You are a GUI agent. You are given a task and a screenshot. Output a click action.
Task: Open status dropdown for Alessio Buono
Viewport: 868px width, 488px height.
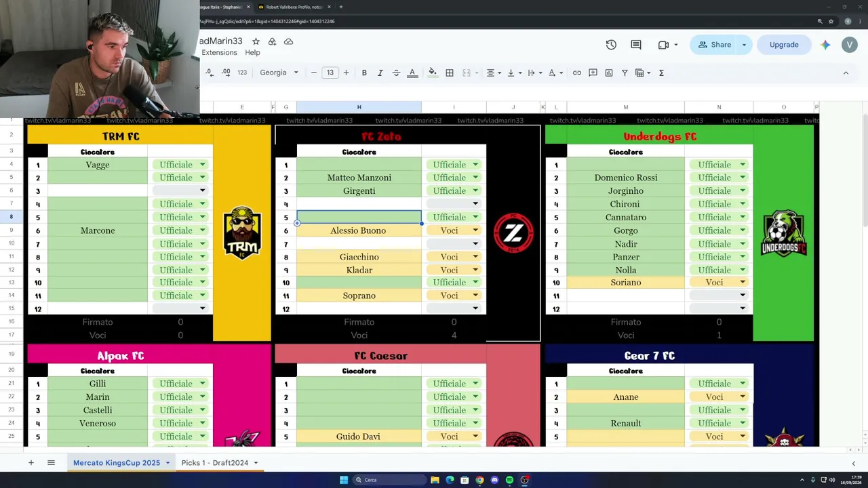pos(475,230)
